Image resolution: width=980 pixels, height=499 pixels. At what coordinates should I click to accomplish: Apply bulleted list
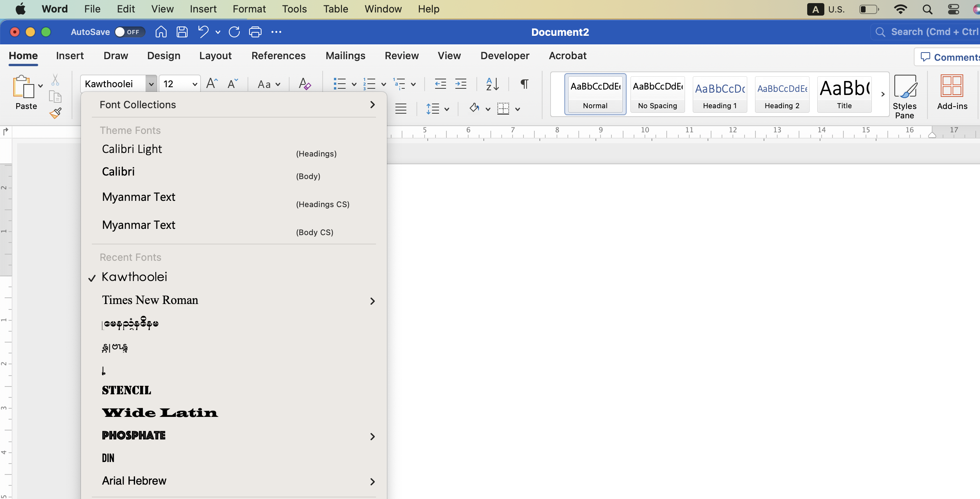(339, 84)
